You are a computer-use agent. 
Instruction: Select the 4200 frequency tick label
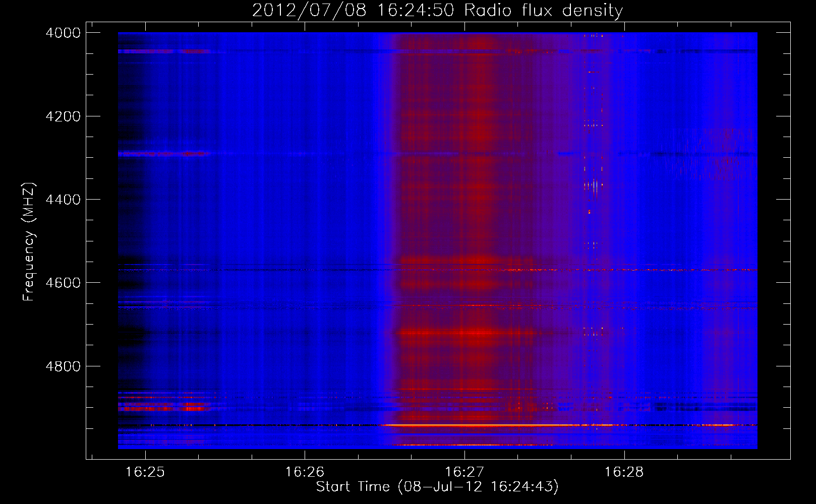(63, 116)
